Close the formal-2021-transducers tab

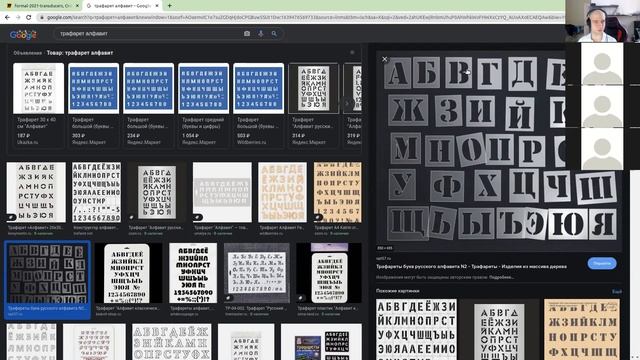click(x=77, y=6)
